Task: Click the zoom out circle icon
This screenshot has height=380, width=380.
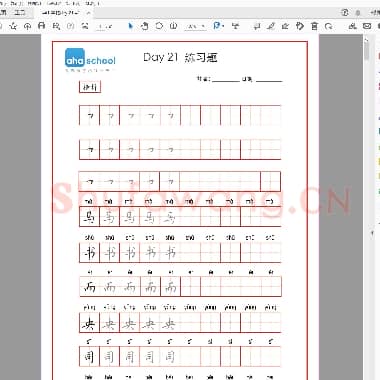Action: [159, 26]
